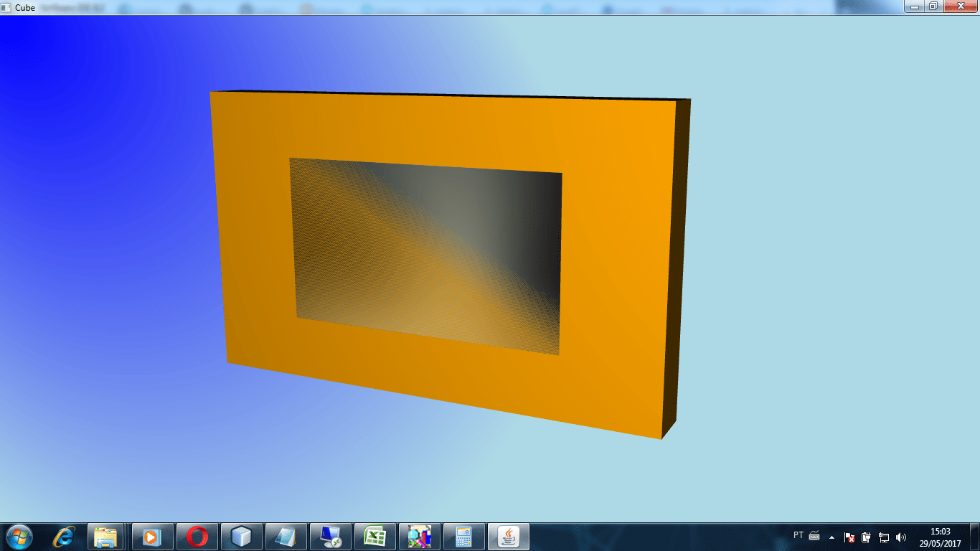Viewport: 980px width, 551px height.
Task: Open Action Center via the flag icon
Action: point(849,538)
